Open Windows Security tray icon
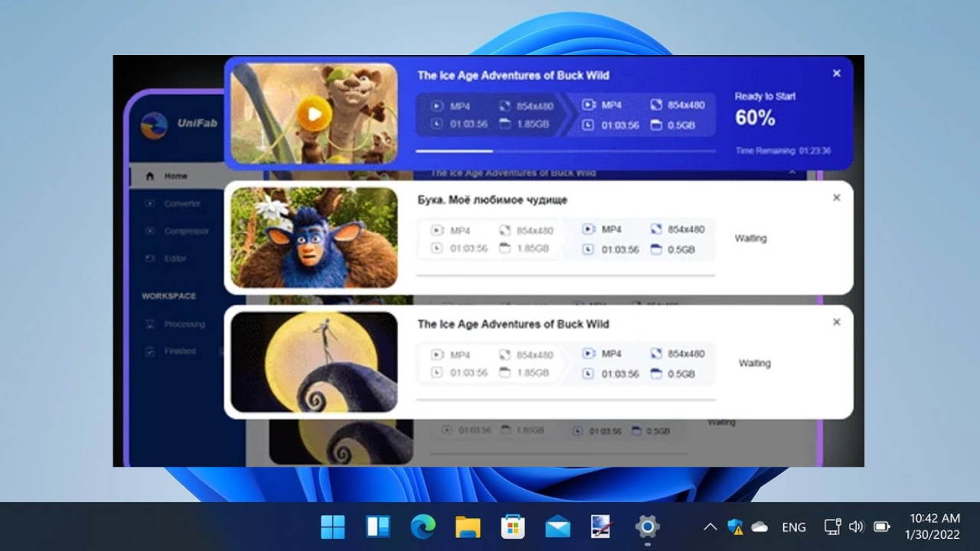Screen dimensions: 980x551 pos(735,527)
